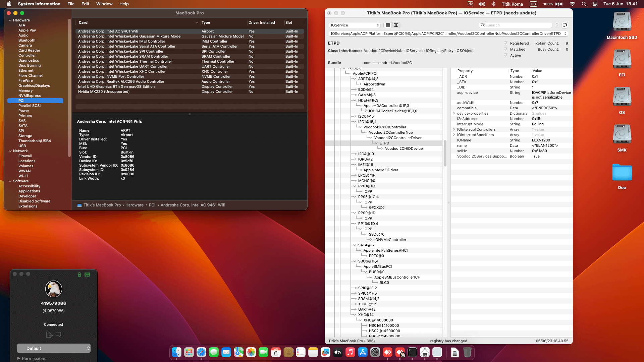
Task: Open Photos app from the dock
Action: coord(251,352)
